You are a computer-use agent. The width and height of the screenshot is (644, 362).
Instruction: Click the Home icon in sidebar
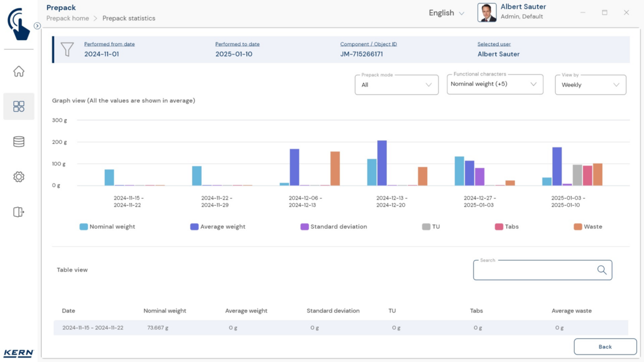click(19, 71)
